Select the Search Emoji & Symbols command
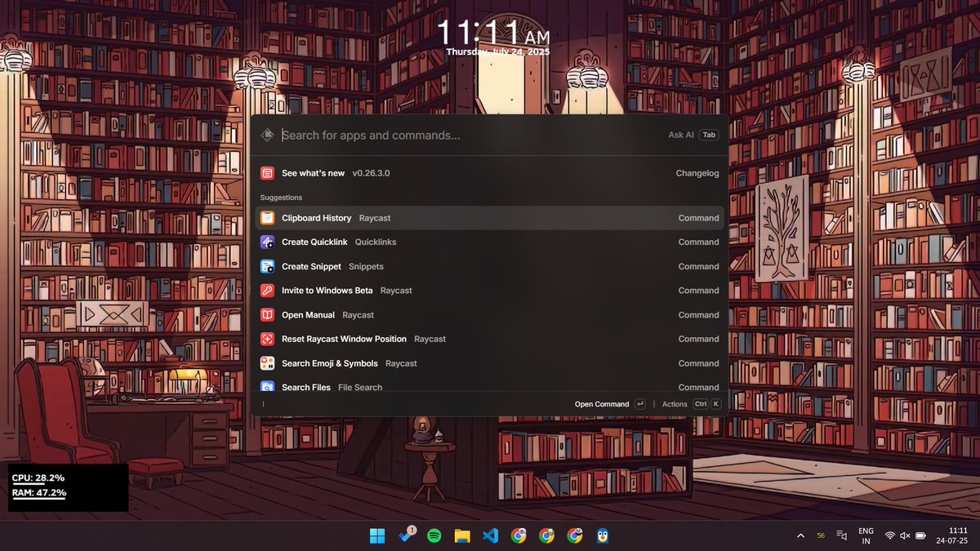Viewport: 980px width, 551px height. (x=489, y=363)
